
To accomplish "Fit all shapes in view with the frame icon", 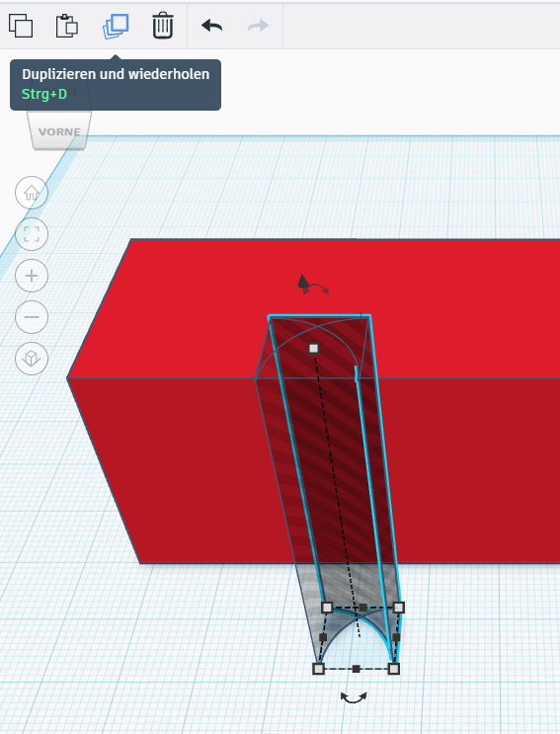I will pyautogui.click(x=32, y=234).
